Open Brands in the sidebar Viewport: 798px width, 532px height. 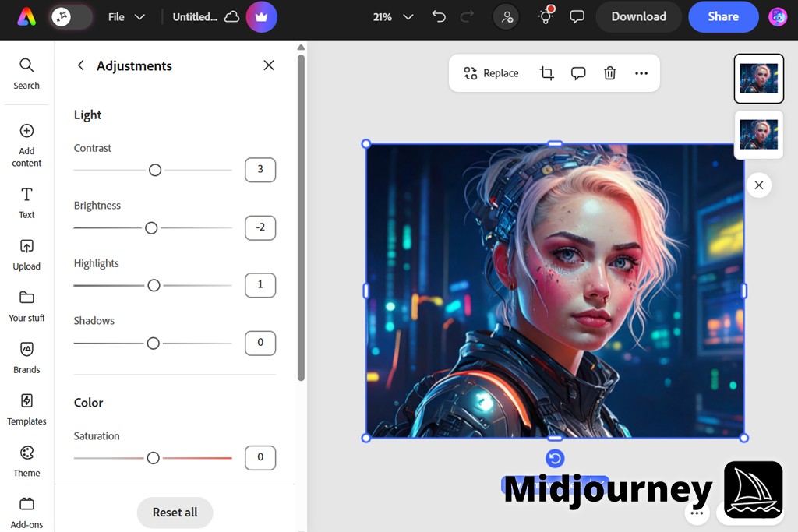[x=26, y=358]
